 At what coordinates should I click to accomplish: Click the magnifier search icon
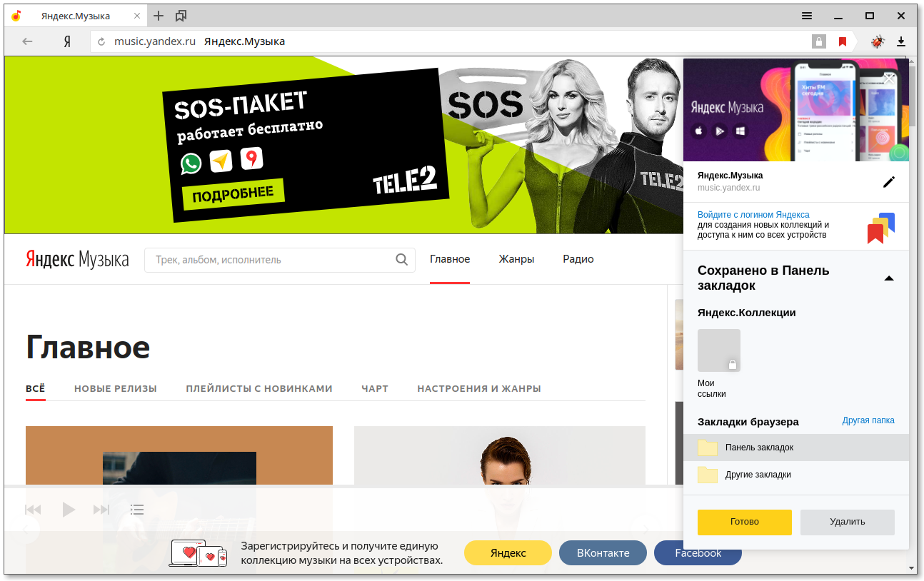tap(402, 260)
